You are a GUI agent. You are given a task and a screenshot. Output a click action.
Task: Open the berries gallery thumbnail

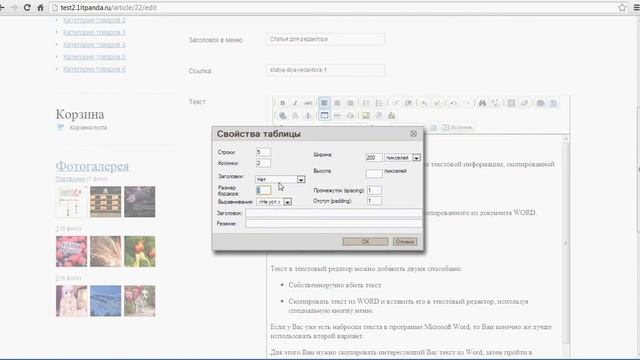pos(71,251)
